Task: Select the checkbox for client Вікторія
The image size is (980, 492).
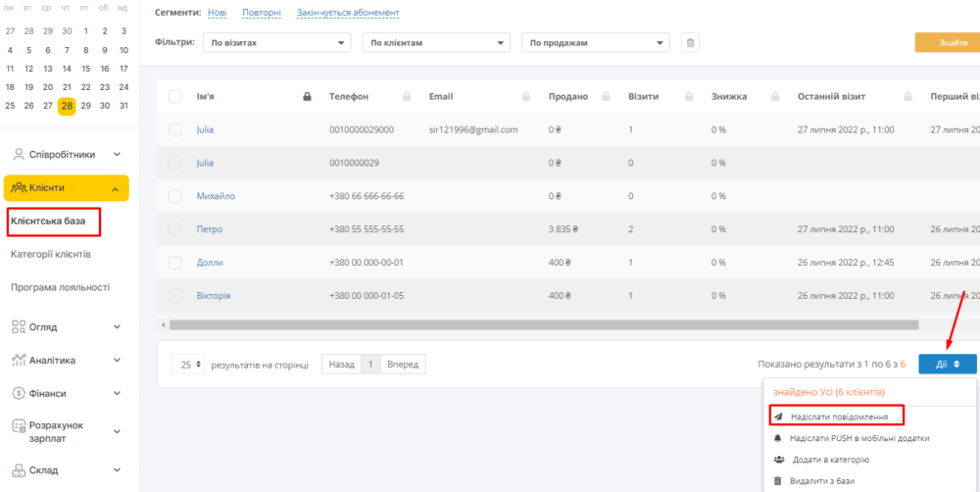Action: [174, 296]
